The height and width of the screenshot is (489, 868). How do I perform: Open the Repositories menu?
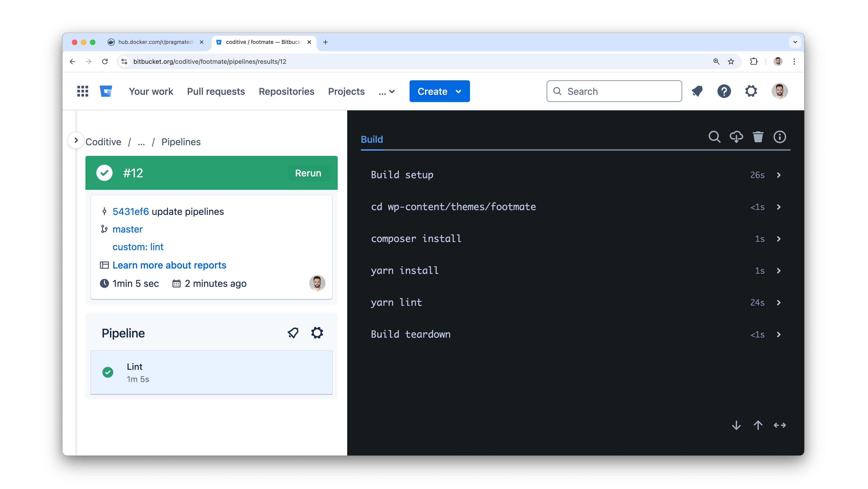286,91
